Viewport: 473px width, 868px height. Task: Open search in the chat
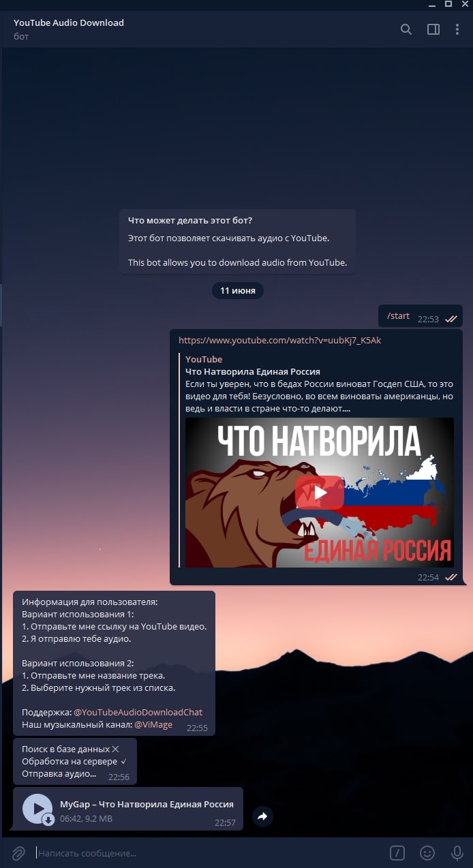tap(406, 29)
